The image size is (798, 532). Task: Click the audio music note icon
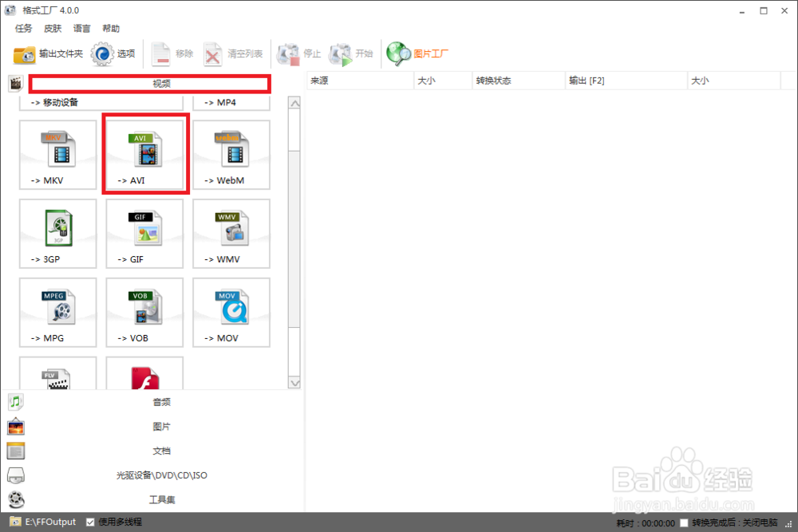[16, 402]
